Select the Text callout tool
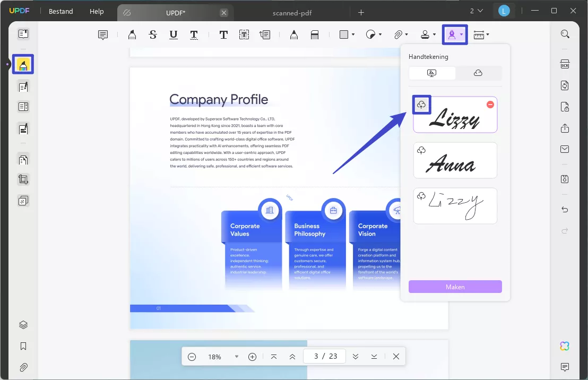 point(265,35)
